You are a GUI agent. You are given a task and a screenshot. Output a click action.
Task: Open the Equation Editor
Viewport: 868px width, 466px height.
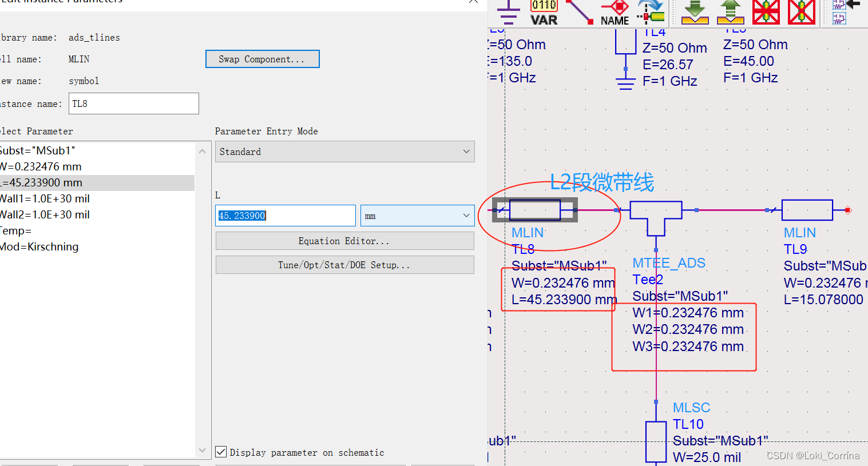345,241
